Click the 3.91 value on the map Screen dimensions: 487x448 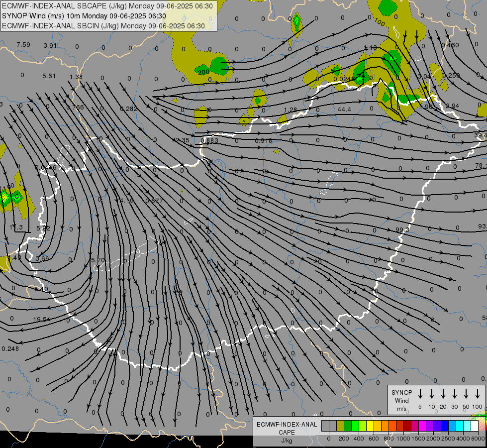tap(50, 46)
